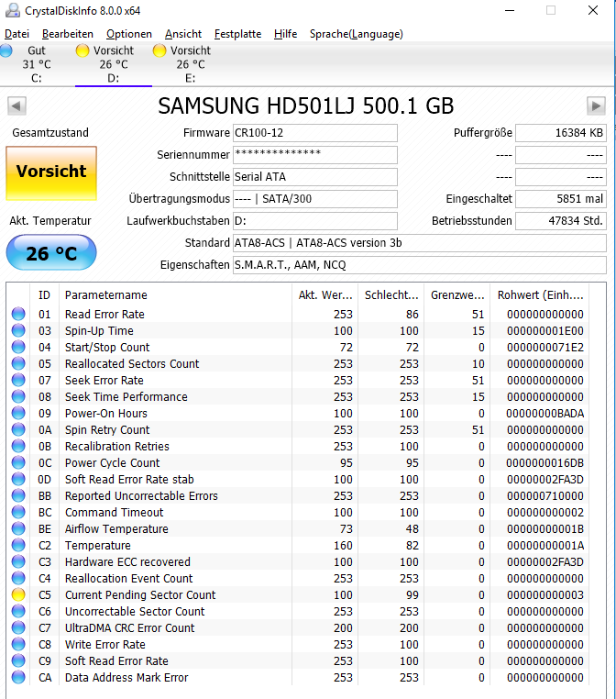This screenshot has width=616, height=699.
Task: Click the orb beside Data Address Mark Error
Action: tap(18, 677)
